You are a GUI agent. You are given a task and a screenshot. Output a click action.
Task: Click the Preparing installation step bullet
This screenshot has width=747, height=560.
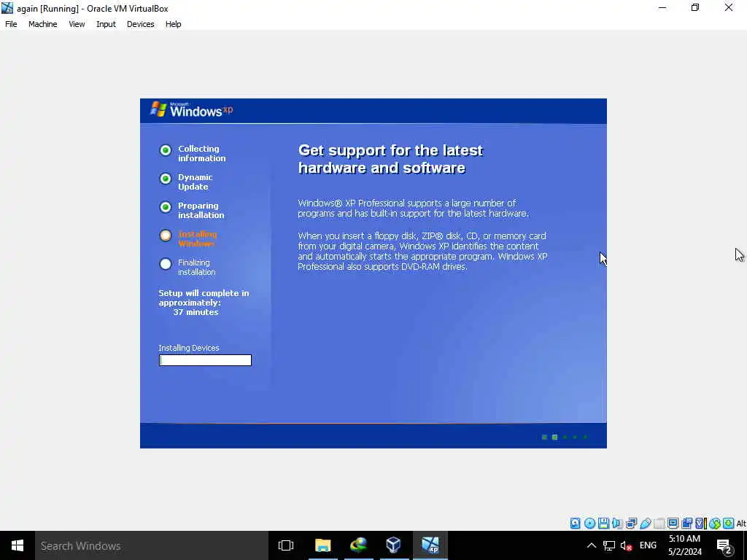(166, 207)
